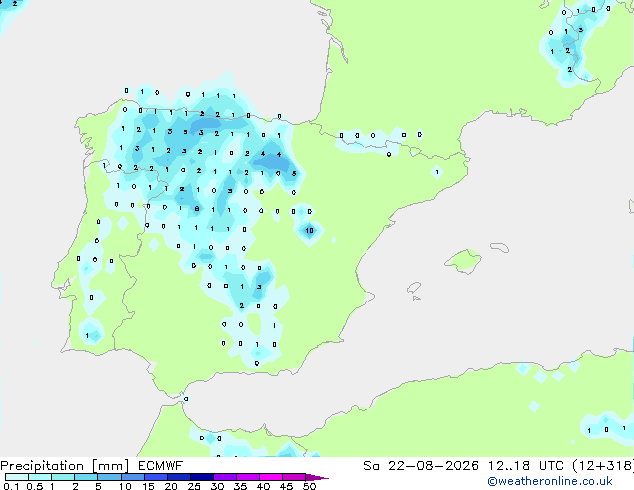Select the 25–30 mm legend swatch

click(x=201, y=477)
